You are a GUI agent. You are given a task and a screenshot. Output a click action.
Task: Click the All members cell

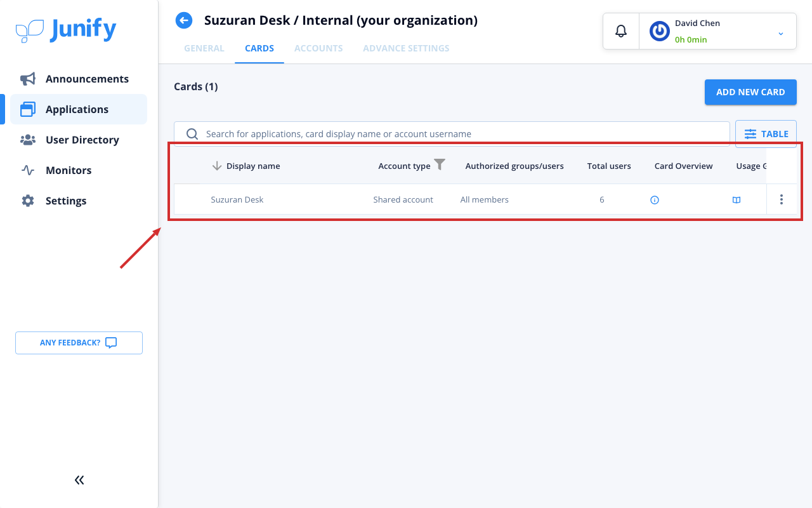tap(485, 199)
